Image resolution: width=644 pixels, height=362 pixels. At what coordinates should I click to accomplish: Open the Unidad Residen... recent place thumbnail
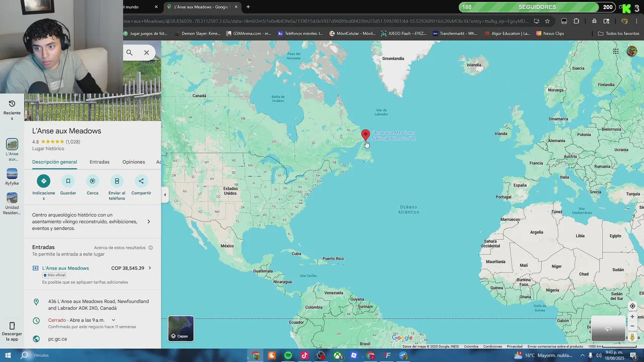tap(12, 198)
